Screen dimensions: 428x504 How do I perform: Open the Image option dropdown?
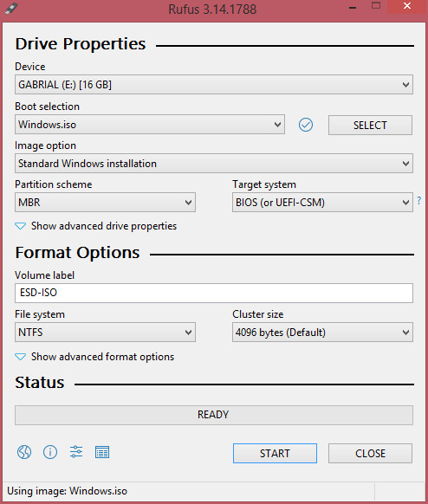pos(214,164)
